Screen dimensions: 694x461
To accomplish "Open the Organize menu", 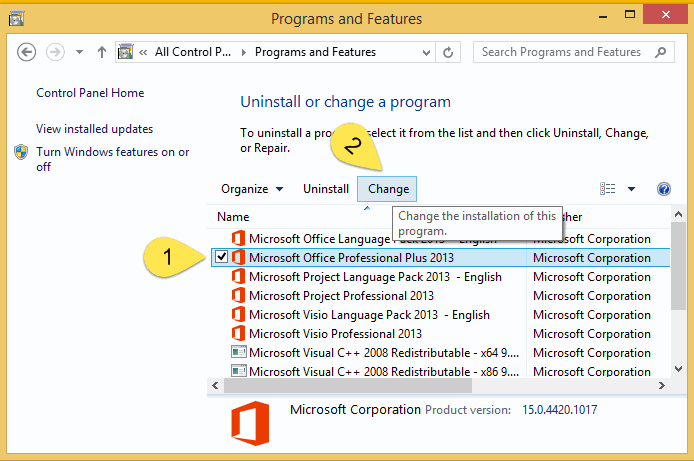I will pyautogui.click(x=251, y=189).
